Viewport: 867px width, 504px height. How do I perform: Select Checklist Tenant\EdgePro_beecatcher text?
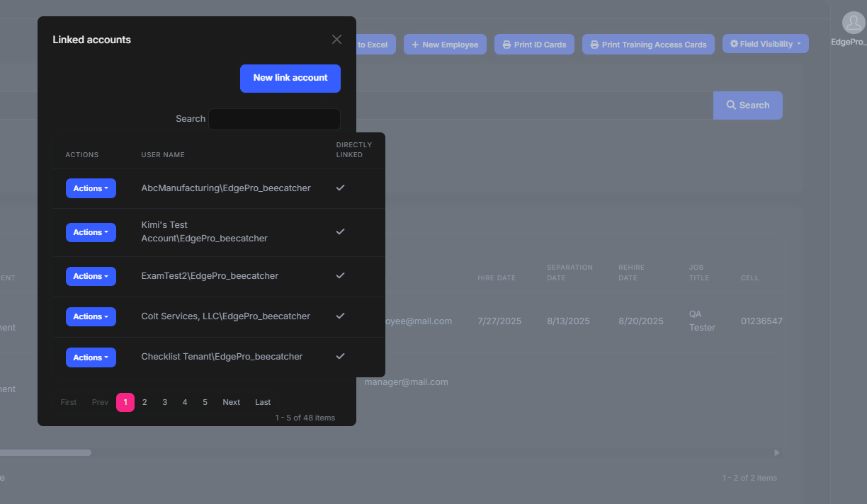pyautogui.click(x=222, y=357)
